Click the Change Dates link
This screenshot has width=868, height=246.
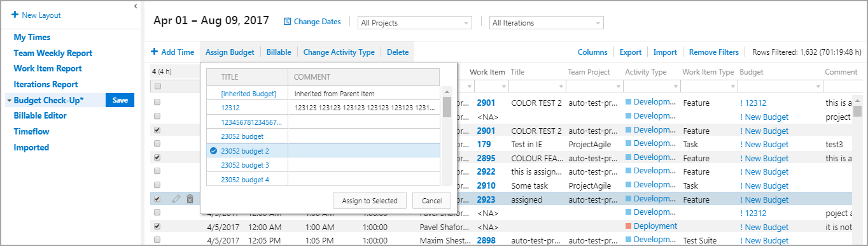tap(317, 22)
